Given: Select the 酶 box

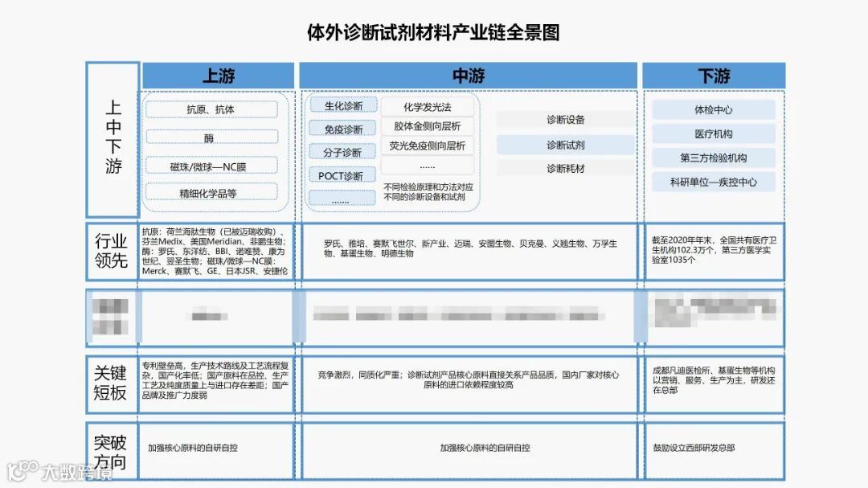Looking at the screenshot, I should [x=211, y=138].
